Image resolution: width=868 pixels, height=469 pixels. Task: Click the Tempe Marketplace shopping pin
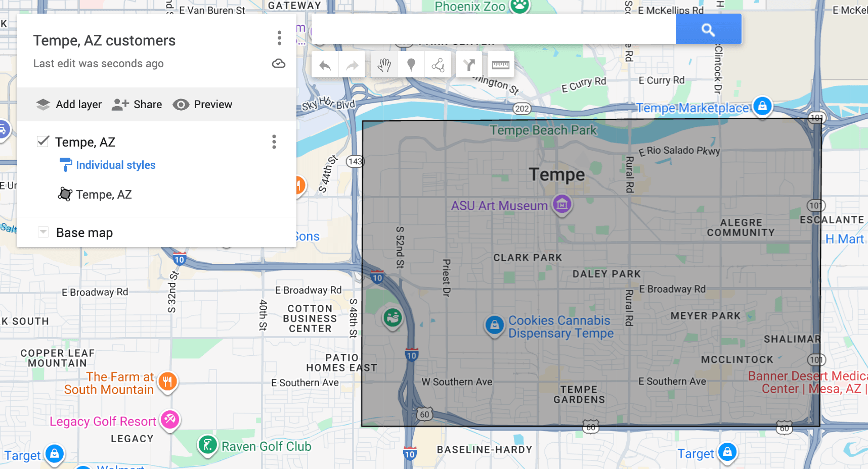(762, 106)
